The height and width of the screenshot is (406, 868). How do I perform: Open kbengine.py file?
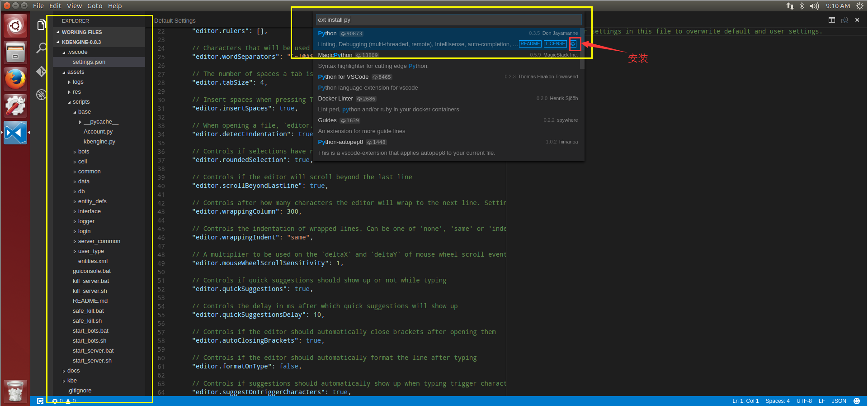point(99,142)
